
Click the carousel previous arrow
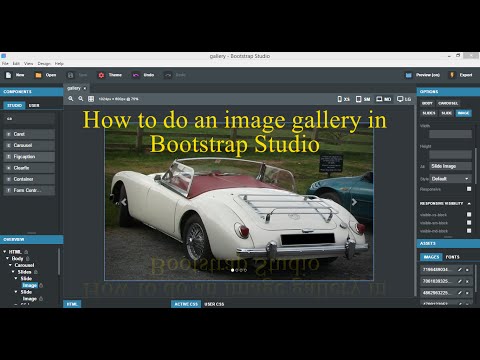click(124, 202)
